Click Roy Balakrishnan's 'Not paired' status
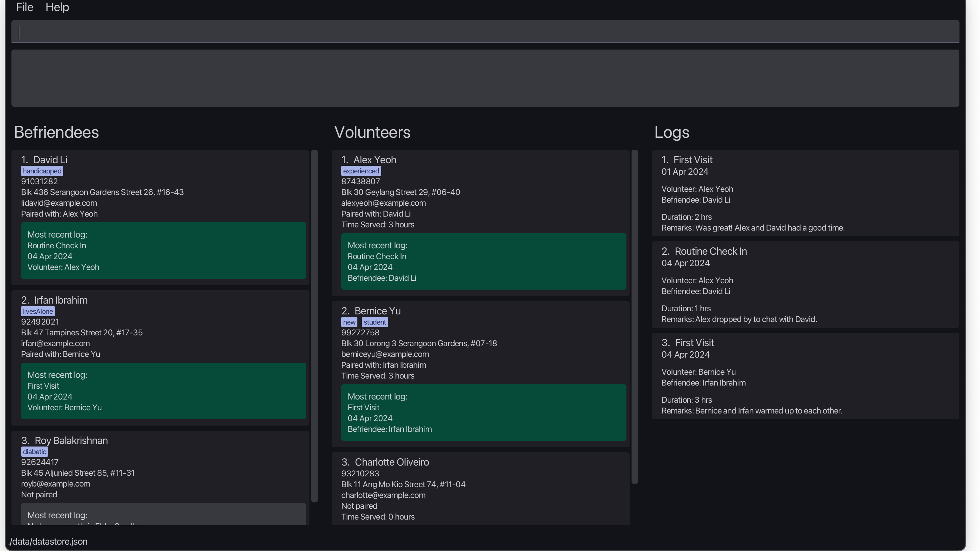 coord(39,494)
